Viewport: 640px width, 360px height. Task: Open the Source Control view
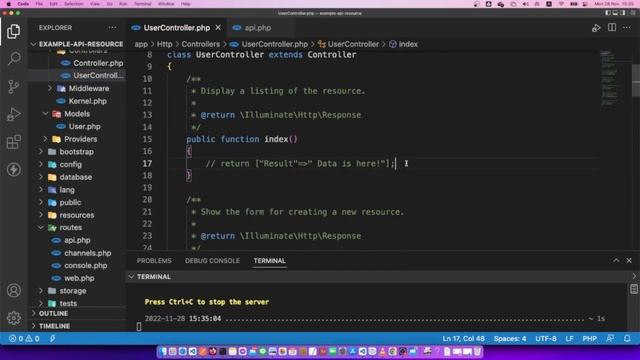coord(13,87)
